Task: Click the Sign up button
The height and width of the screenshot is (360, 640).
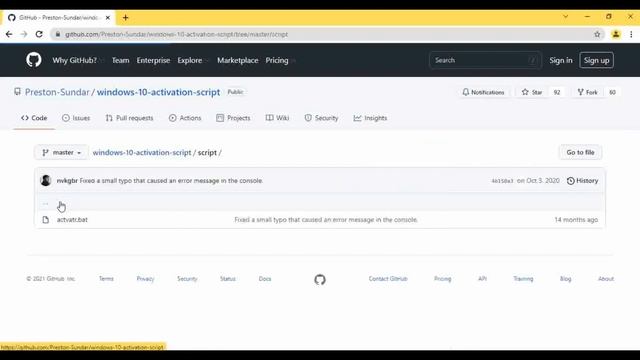Action: pyautogui.click(x=596, y=60)
